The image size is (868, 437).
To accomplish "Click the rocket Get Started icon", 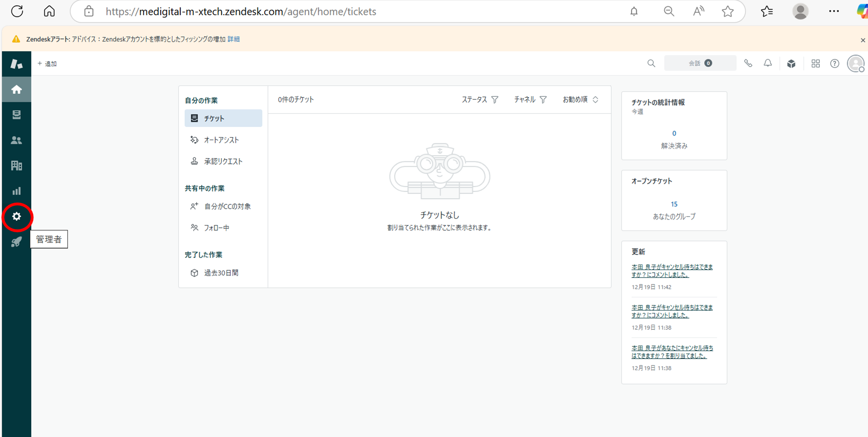I will click(x=17, y=242).
